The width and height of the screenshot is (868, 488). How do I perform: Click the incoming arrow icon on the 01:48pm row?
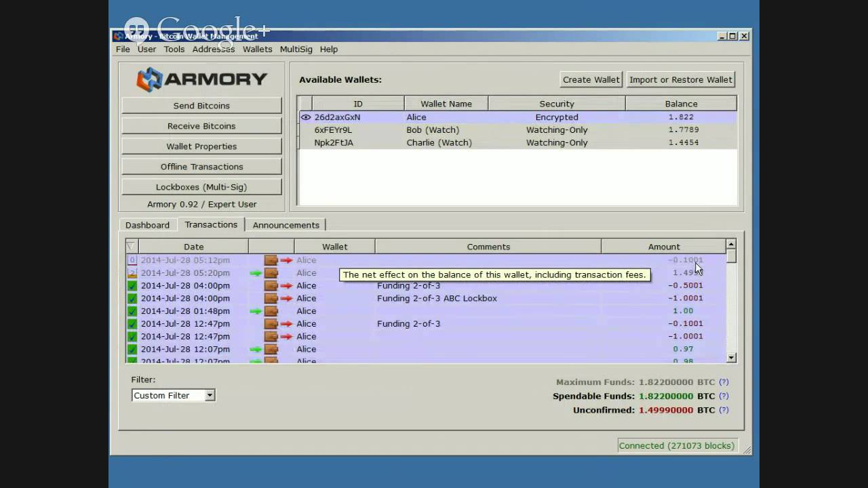264,311
